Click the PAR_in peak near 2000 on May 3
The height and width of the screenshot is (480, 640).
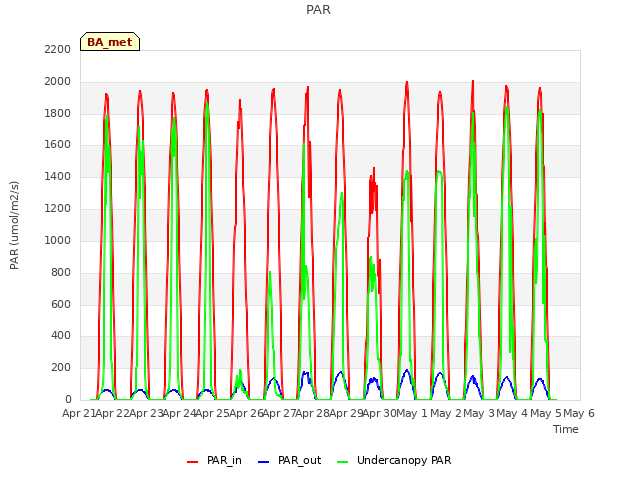[473, 82]
